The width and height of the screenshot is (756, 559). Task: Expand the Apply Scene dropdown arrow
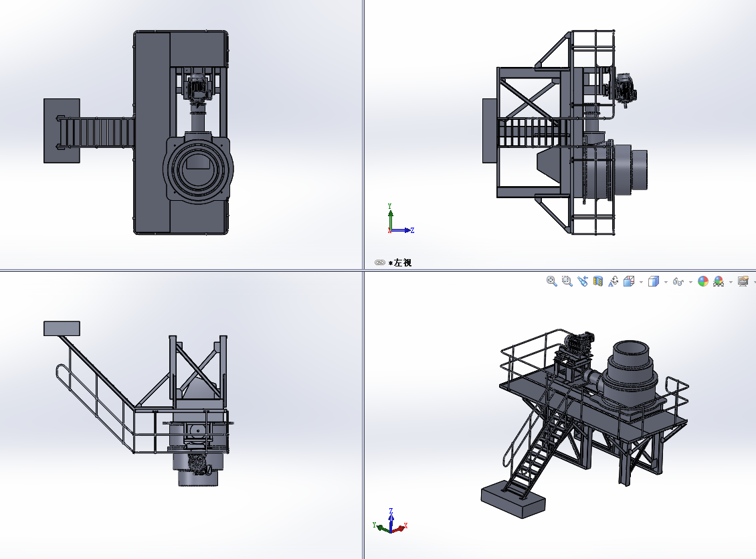pos(731,283)
